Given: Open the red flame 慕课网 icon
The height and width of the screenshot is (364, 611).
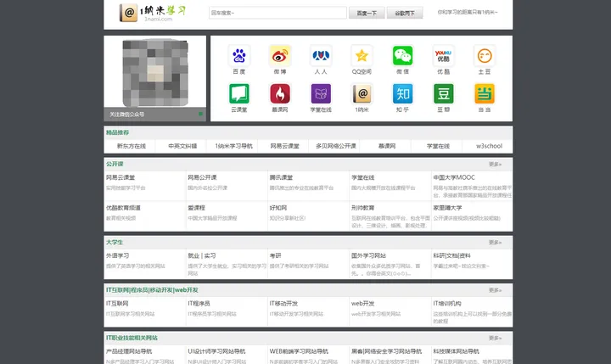Looking at the screenshot, I should coord(280,93).
